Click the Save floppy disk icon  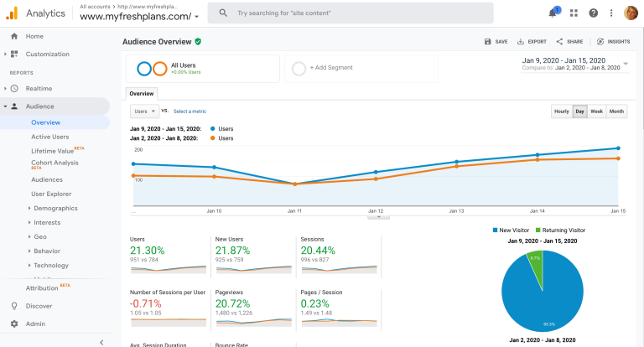click(x=487, y=41)
